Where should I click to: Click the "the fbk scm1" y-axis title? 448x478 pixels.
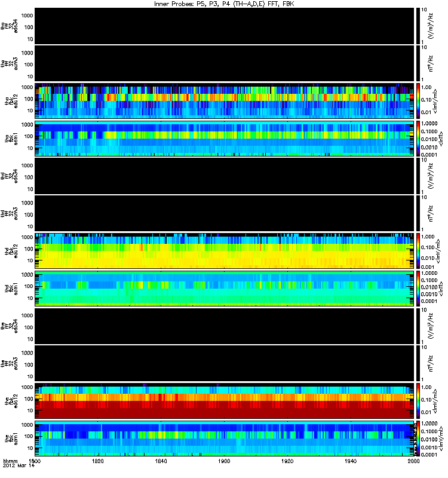pyautogui.click(x=11, y=439)
